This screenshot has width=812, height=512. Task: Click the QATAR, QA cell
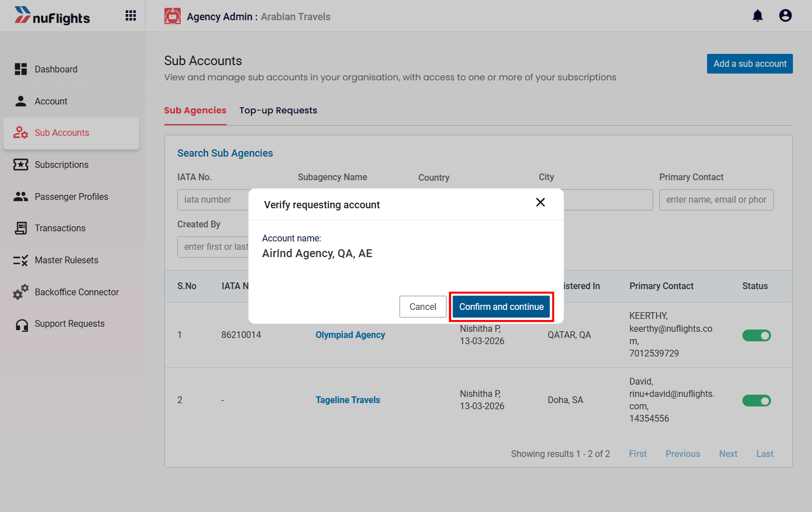coord(569,335)
